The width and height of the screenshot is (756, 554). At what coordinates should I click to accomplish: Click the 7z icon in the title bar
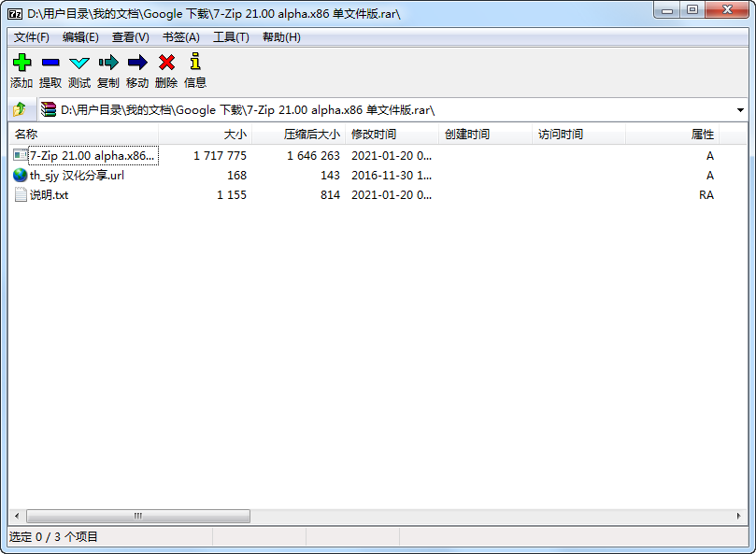pos(14,14)
